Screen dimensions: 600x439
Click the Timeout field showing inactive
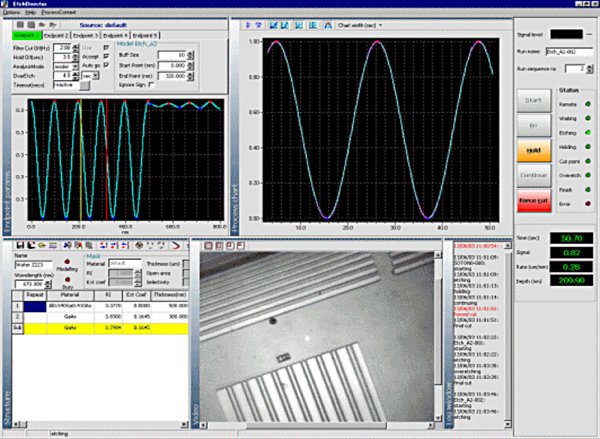[x=66, y=85]
